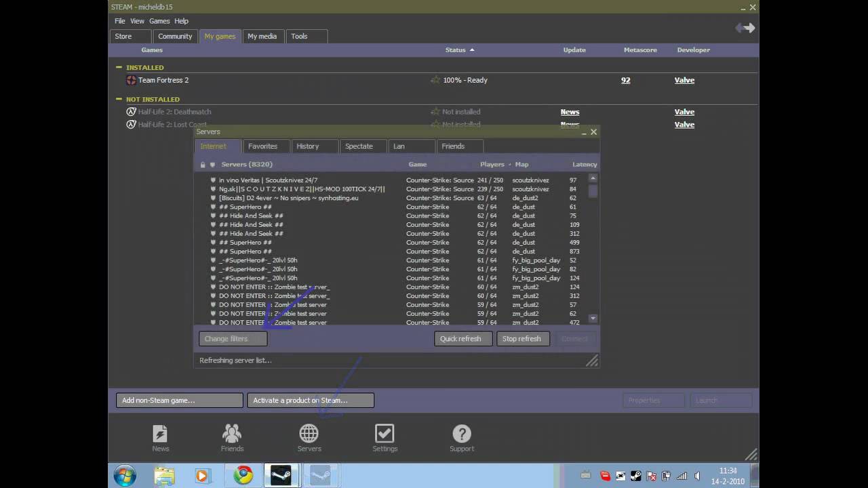Click the Servers globe icon
868x488 pixels.
coord(309,434)
